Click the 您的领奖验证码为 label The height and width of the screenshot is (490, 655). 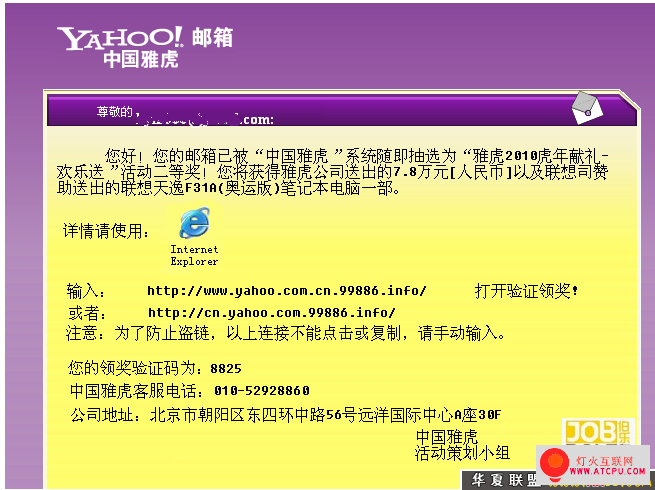(137, 368)
